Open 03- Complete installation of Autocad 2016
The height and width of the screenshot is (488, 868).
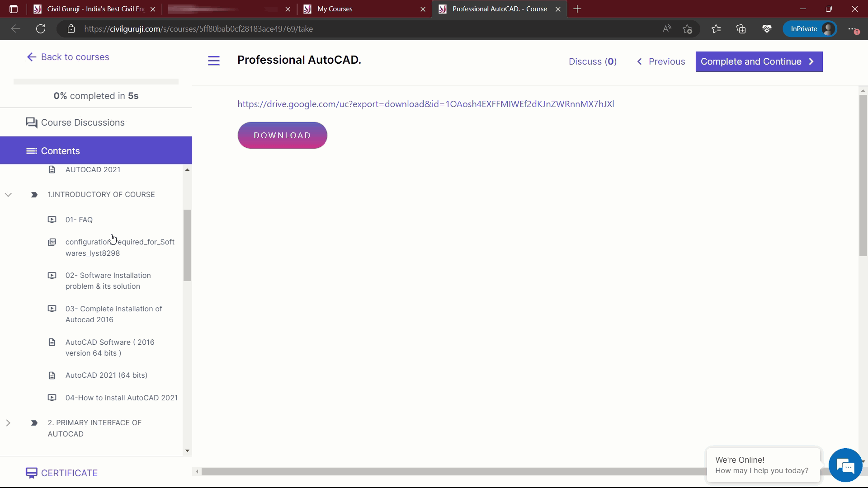[113, 314]
